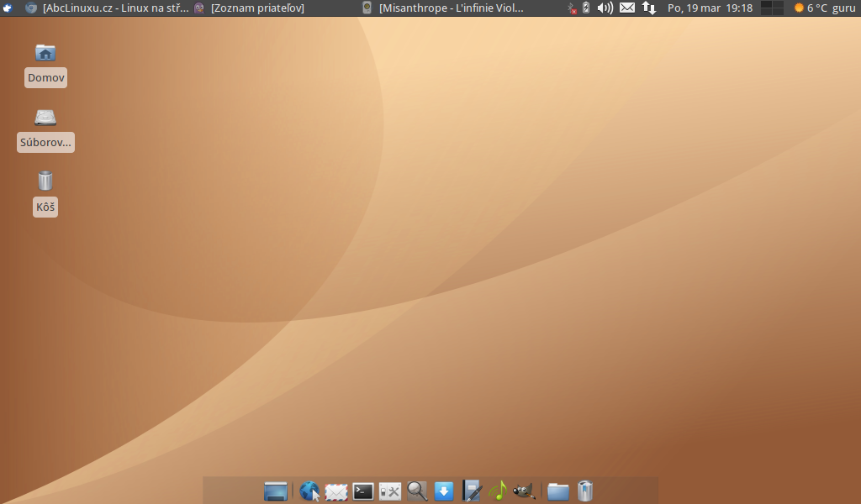Open the application finder magnifier icon

[x=417, y=491]
